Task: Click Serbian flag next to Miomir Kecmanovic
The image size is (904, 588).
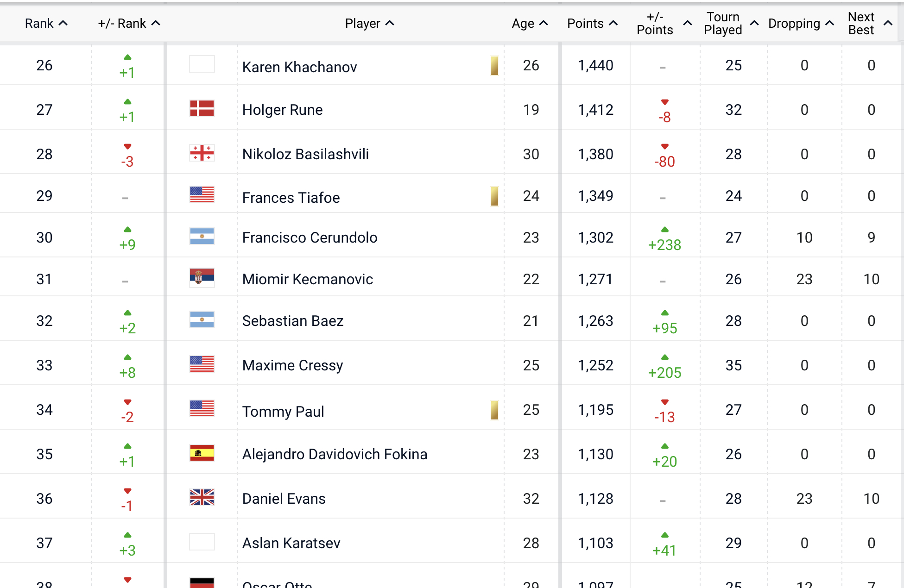Action: (x=202, y=278)
